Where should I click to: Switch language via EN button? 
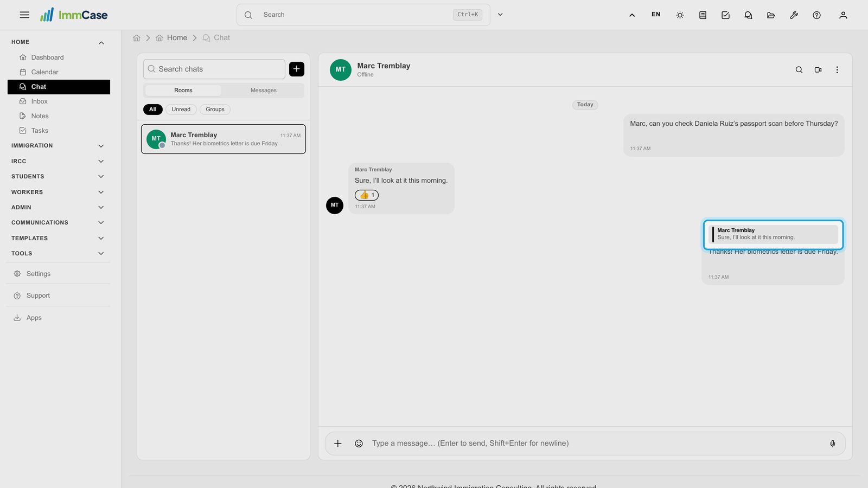tap(656, 15)
